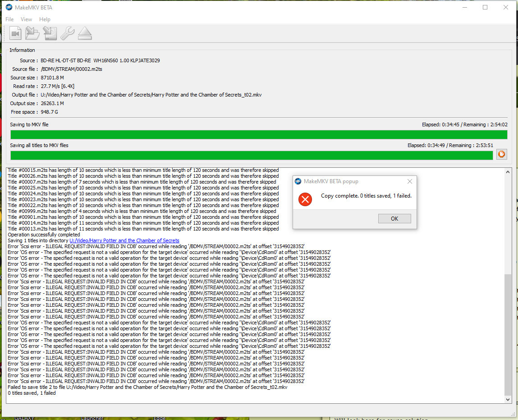518x420 pixels.
Task: Close the MakeMKV BETA popup
Action: (410, 181)
